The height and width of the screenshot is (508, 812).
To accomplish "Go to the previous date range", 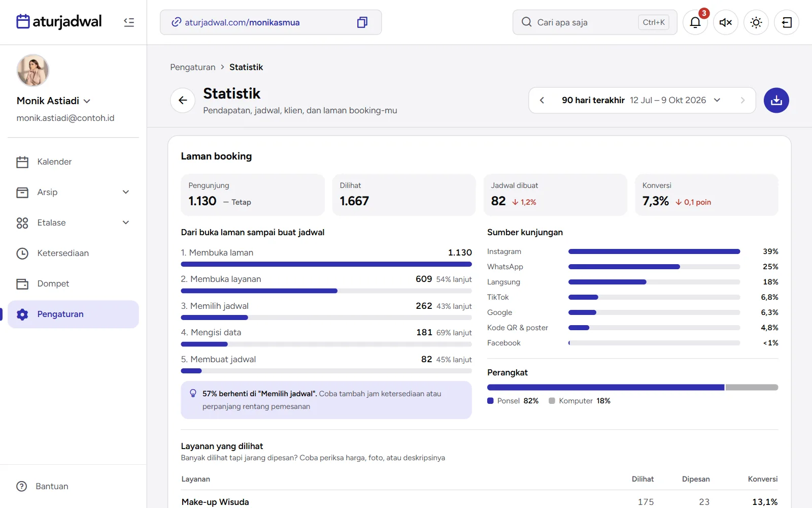I will point(542,100).
